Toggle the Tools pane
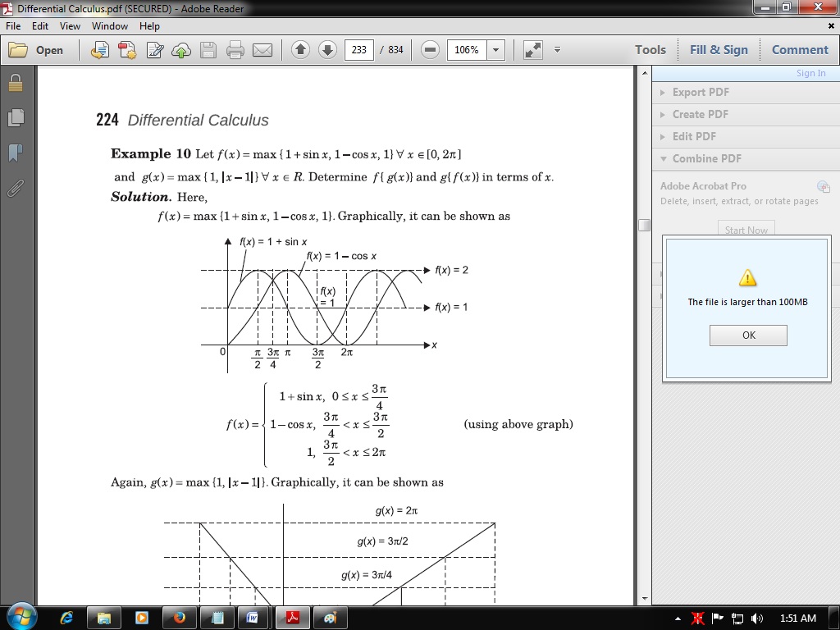840x630 pixels. pyautogui.click(x=650, y=50)
